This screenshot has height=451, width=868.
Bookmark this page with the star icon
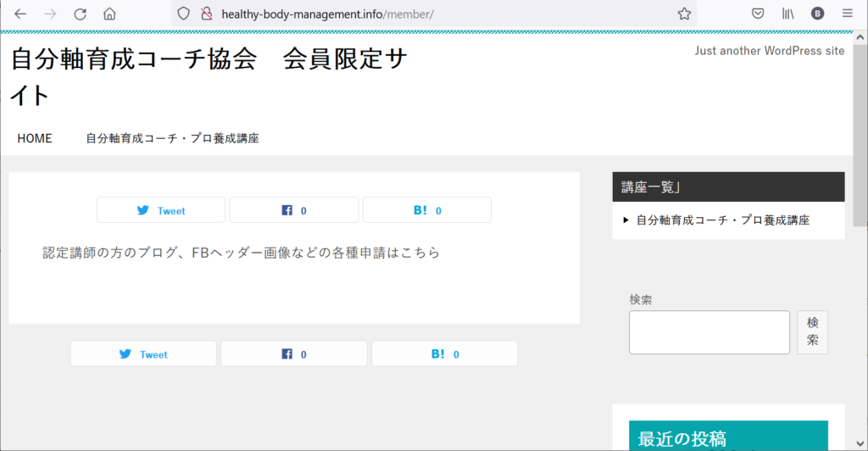click(x=684, y=14)
